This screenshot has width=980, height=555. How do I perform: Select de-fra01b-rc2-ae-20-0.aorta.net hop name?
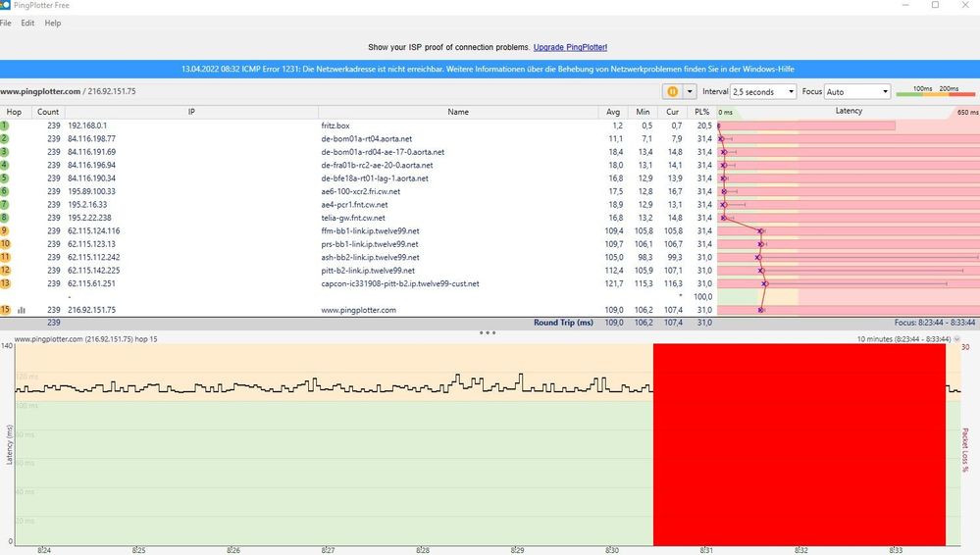(x=377, y=165)
